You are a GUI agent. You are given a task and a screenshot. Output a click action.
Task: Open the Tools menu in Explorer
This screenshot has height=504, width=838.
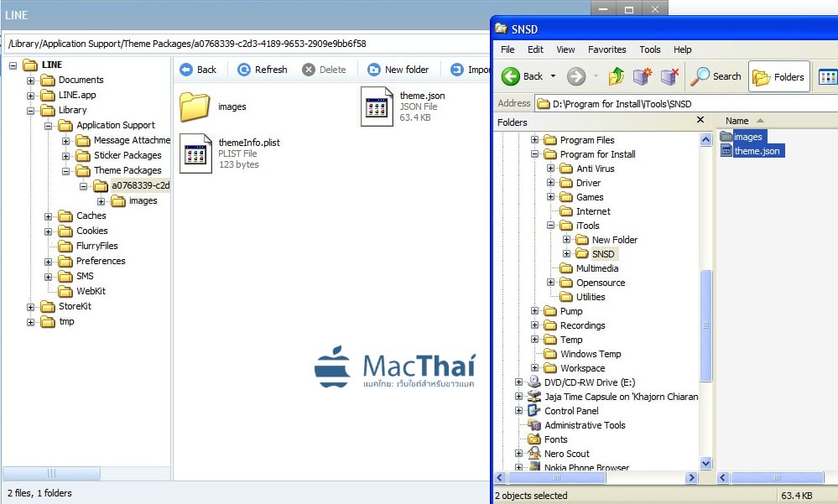[x=650, y=49]
